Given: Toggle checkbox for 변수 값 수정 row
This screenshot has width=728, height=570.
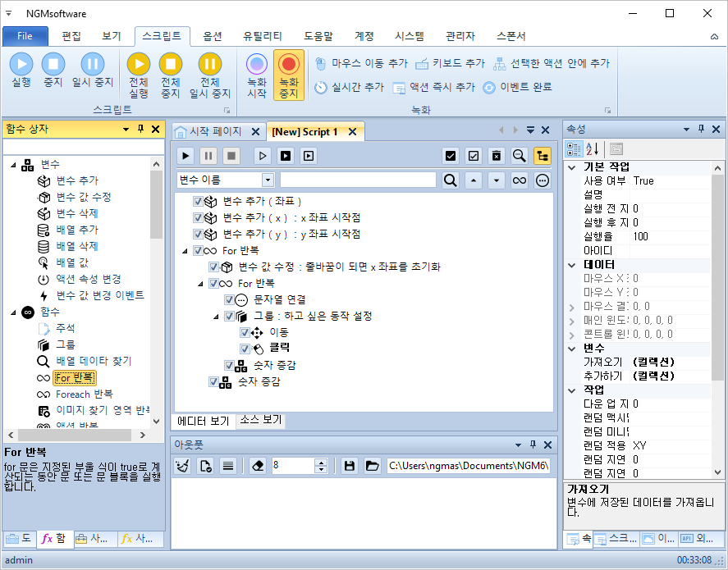Looking at the screenshot, I should (213, 267).
